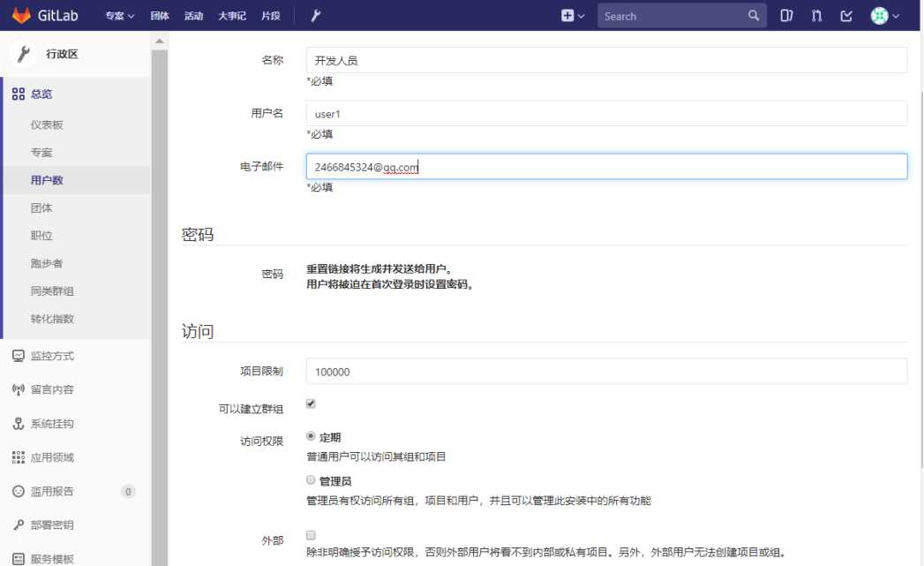Open 团体 in the sidebar
The height and width of the screenshot is (566, 924).
pos(41,208)
